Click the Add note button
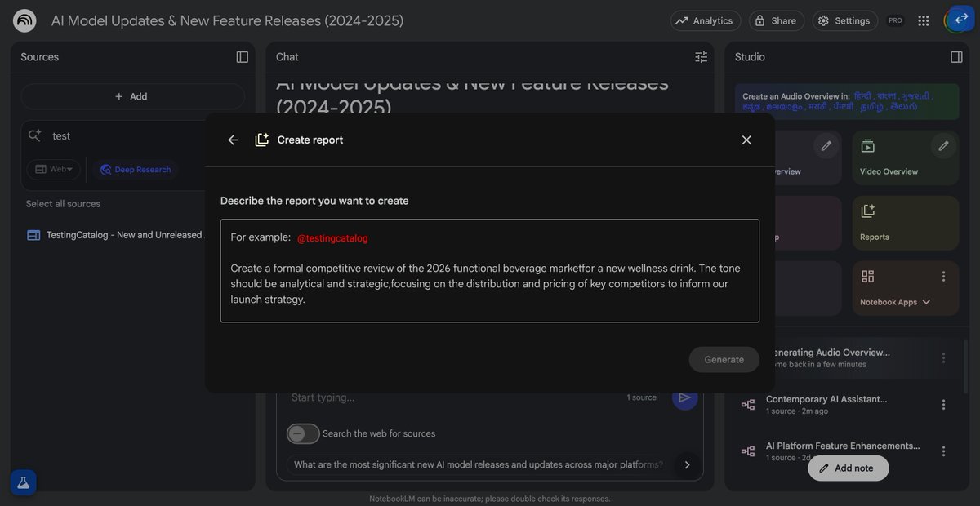The width and height of the screenshot is (980, 506). pos(849,468)
